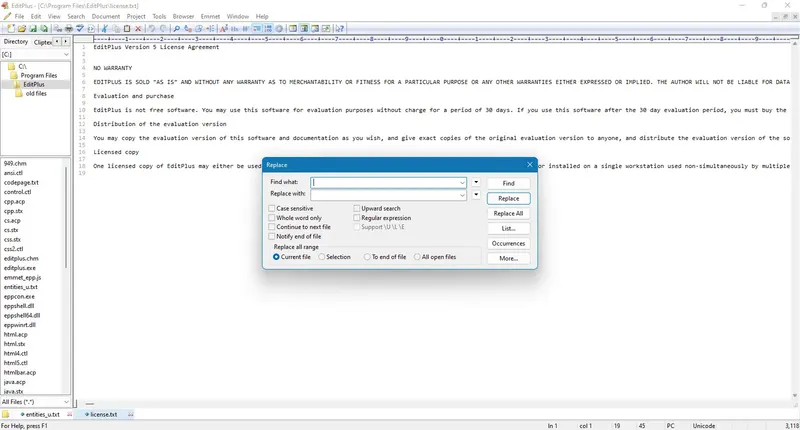
Task: Click the Save All icon in toolbar
Action: (x=43, y=29)
